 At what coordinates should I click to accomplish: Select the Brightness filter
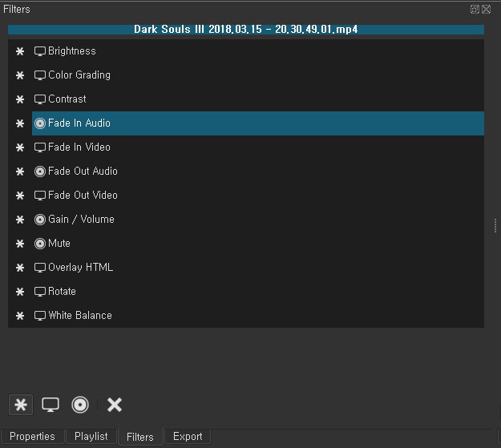(258, 51)
